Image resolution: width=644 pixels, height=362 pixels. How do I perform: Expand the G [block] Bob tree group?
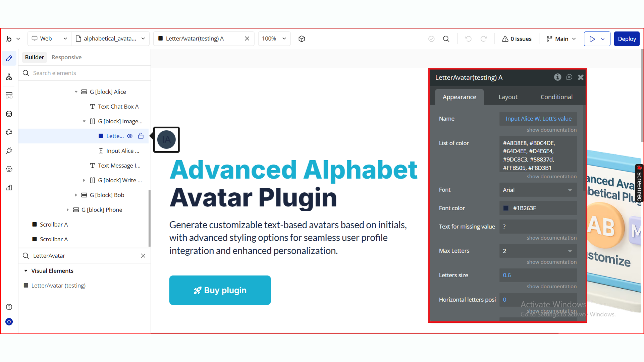(x=76, y=195)
